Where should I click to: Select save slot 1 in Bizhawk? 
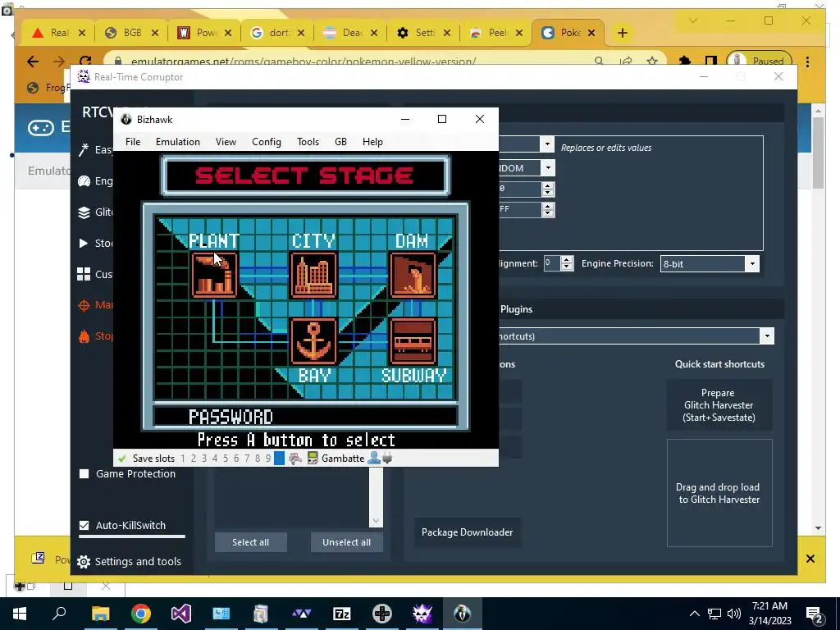183,459
